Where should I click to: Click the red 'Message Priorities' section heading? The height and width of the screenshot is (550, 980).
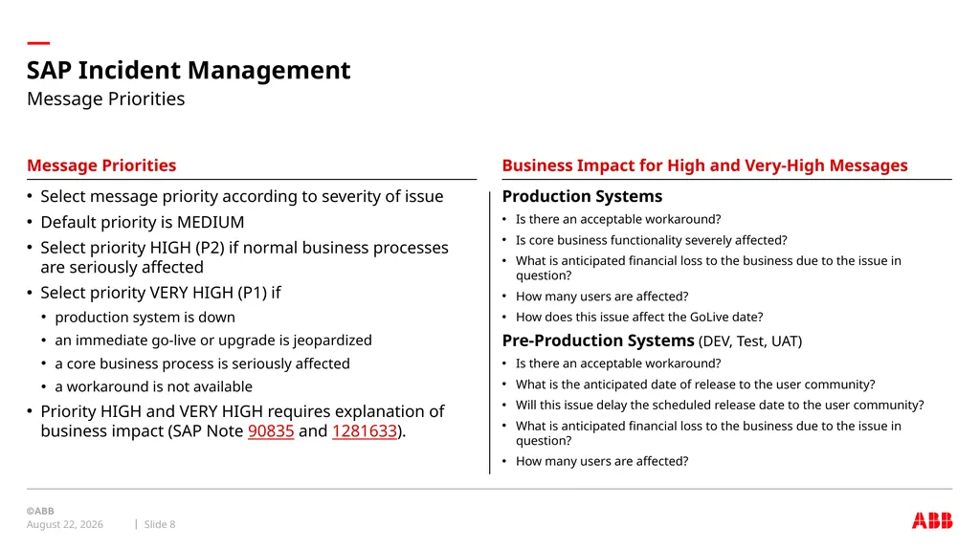point(101,165)
